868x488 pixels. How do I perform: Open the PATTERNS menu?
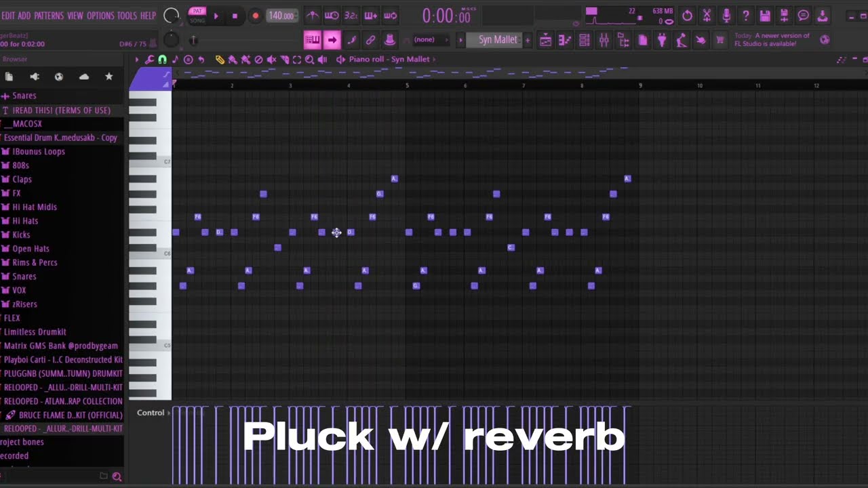[48, 16]
